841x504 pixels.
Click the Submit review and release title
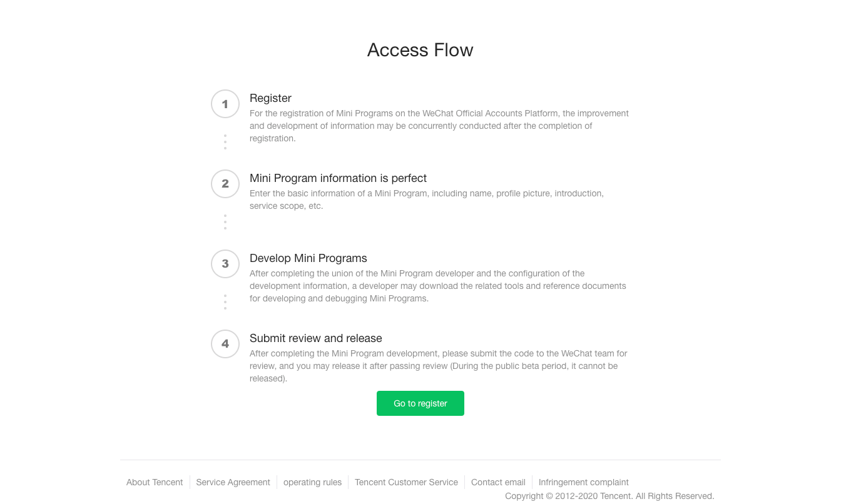click(315, 338)
